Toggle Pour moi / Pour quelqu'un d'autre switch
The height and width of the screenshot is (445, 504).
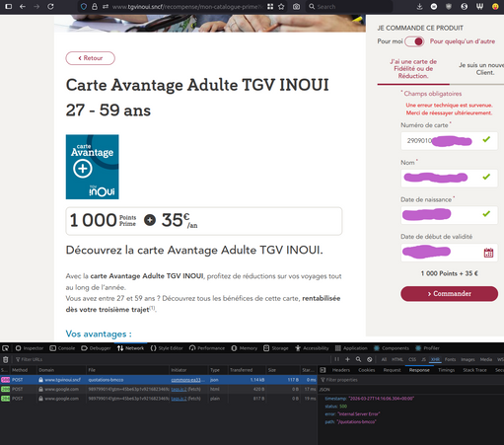point(414,41)
